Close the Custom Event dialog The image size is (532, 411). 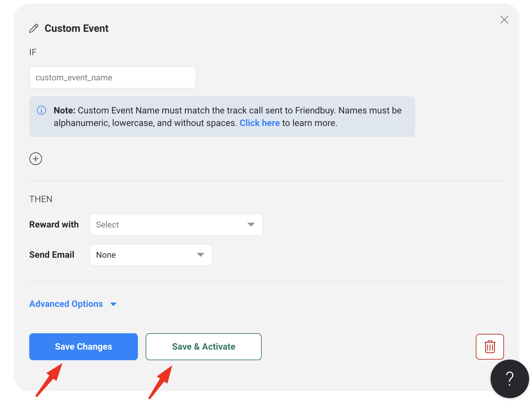coord(504,20)
